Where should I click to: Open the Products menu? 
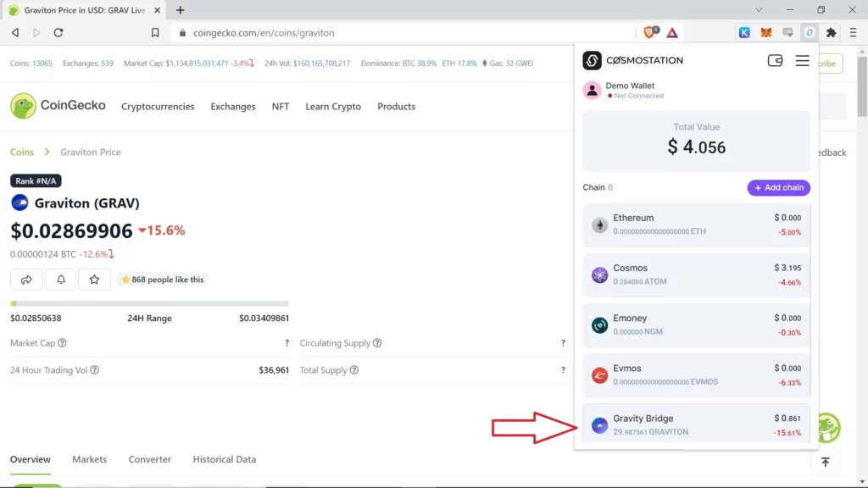pyautogui.click(x=397, y=106)
